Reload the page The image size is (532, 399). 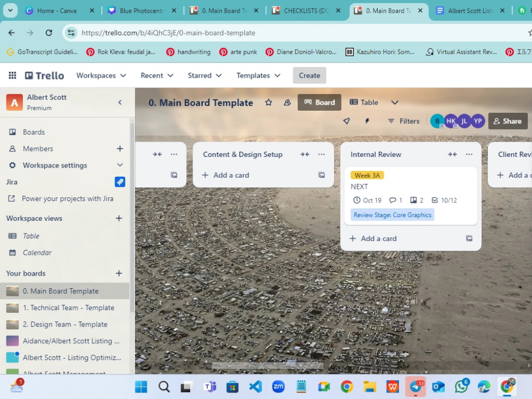click(x=49, y=32)
